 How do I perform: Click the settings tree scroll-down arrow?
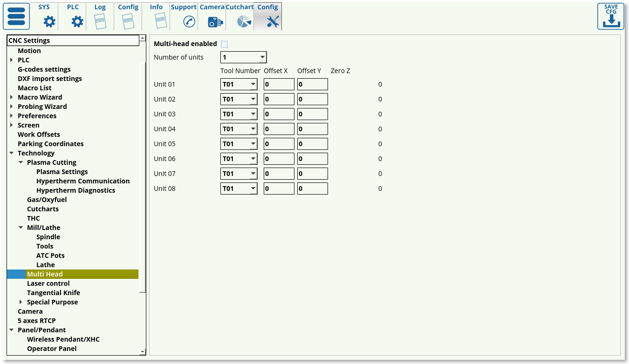pos(143,352)
